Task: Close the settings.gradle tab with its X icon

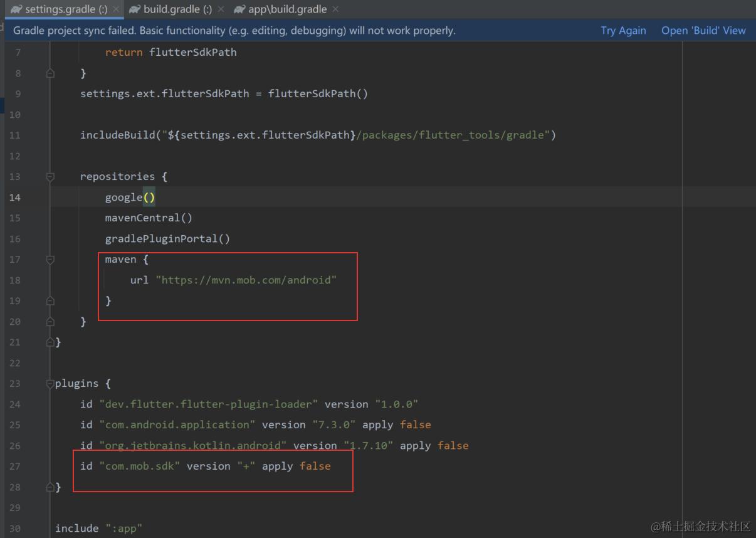Action: [x=117, y=9]
